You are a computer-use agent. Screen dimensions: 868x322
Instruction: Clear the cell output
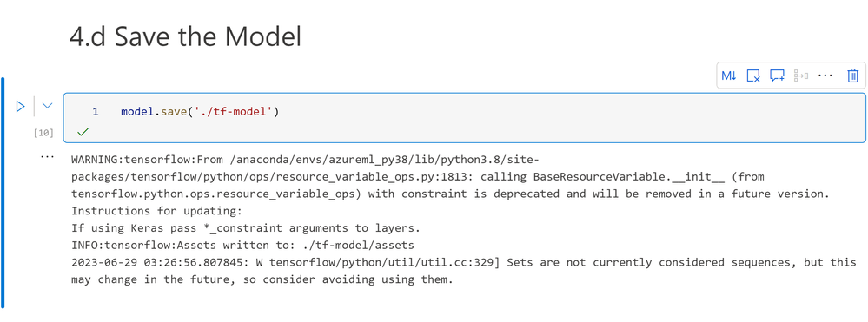point(753,76)
